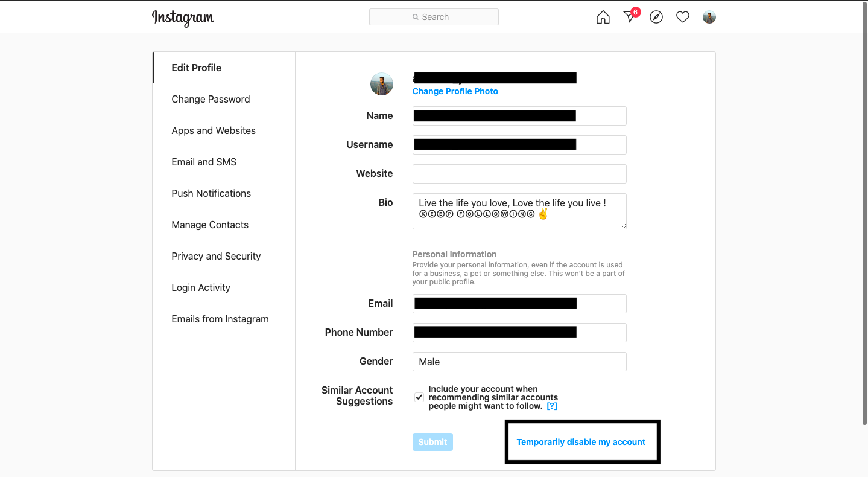868x477 pixels.
Task: Click the Personal Information heading
Action: point(454,254)
